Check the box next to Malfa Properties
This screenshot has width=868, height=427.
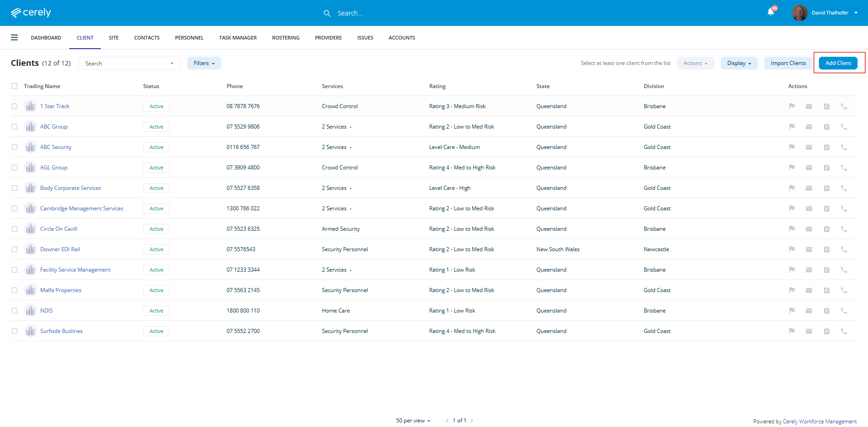pos(15,290)
